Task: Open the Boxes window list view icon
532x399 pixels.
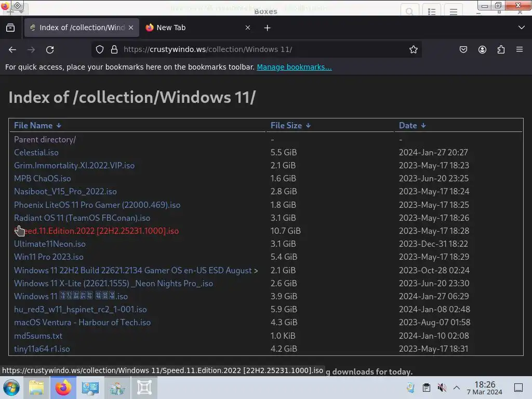Action: pyautogui.click(x=432, y=11)
